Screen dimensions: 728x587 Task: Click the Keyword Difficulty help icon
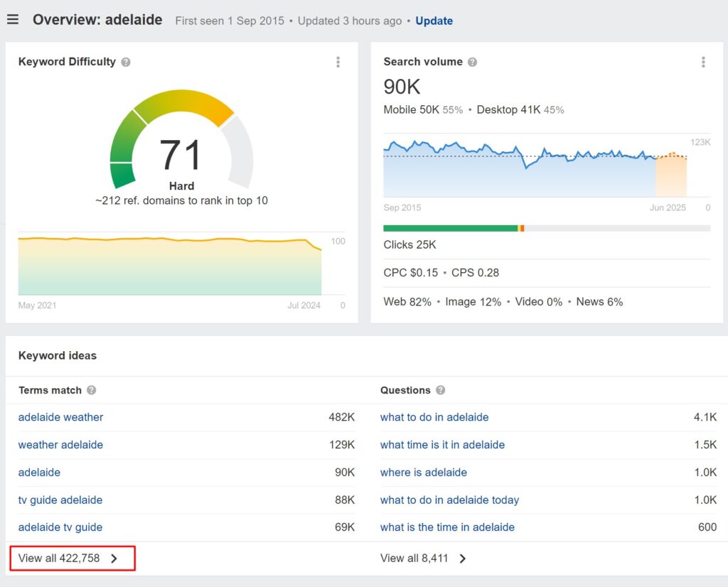click(126, 62)
